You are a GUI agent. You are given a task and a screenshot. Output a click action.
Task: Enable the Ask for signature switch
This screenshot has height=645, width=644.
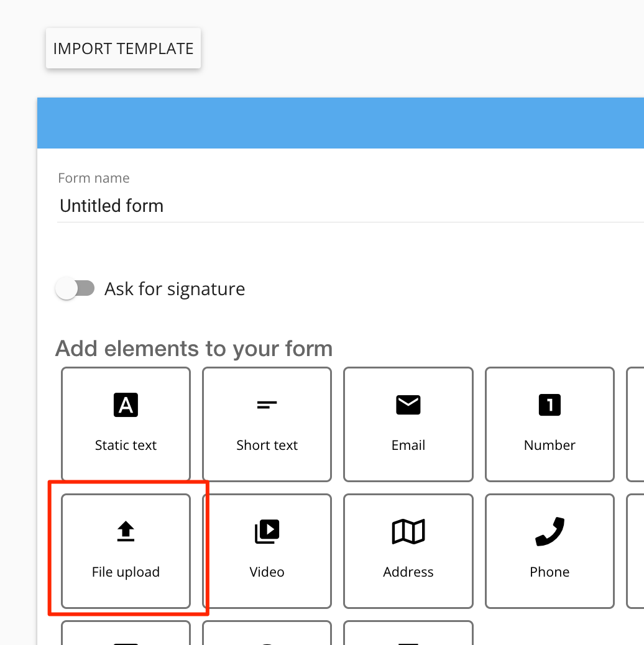[75, 289]
